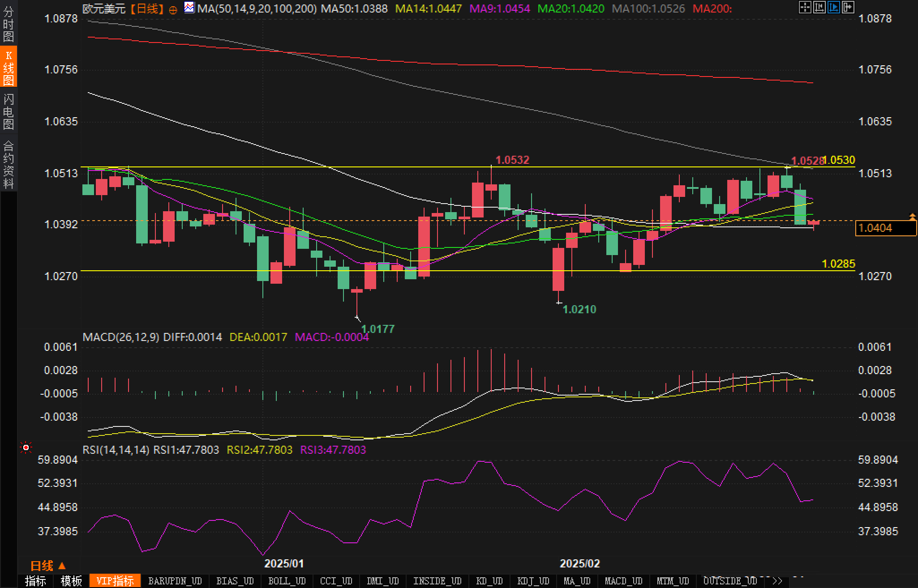The width and height of the screenshot is (918, 588).
Task: Select the MACD_UD indicator
Action: click(x=623, y=581)
